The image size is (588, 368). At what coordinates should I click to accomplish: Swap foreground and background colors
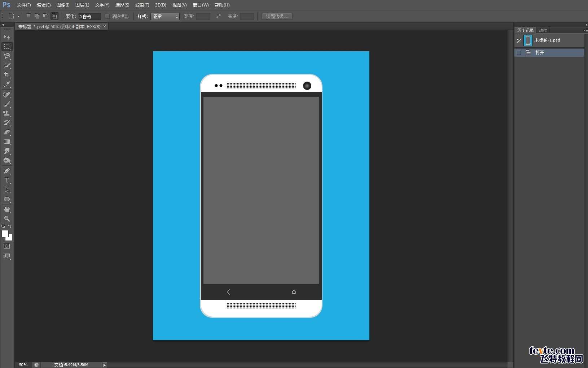click(x=10, y=226)
